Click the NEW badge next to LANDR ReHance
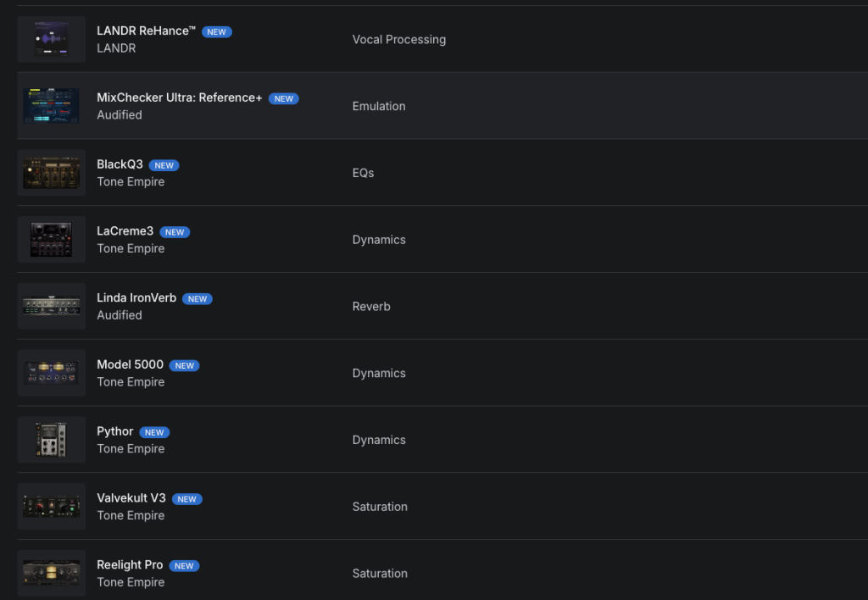 point(216,32)
